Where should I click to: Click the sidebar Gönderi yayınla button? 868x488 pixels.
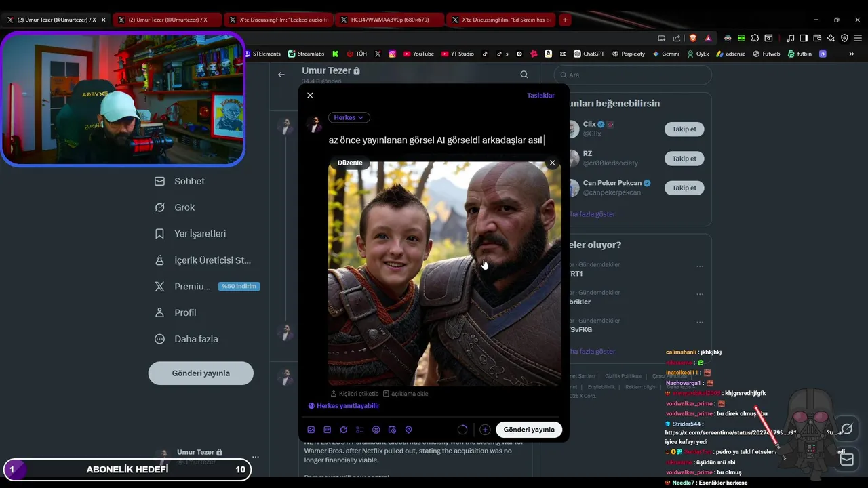click(201, 373)
